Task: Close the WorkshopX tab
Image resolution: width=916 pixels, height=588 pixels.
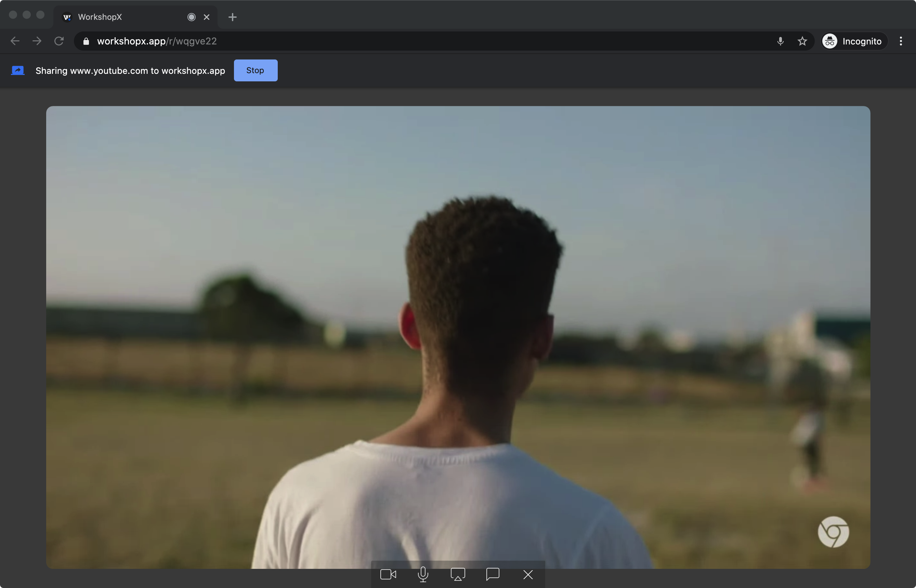Action: click(x=207, y=17)
